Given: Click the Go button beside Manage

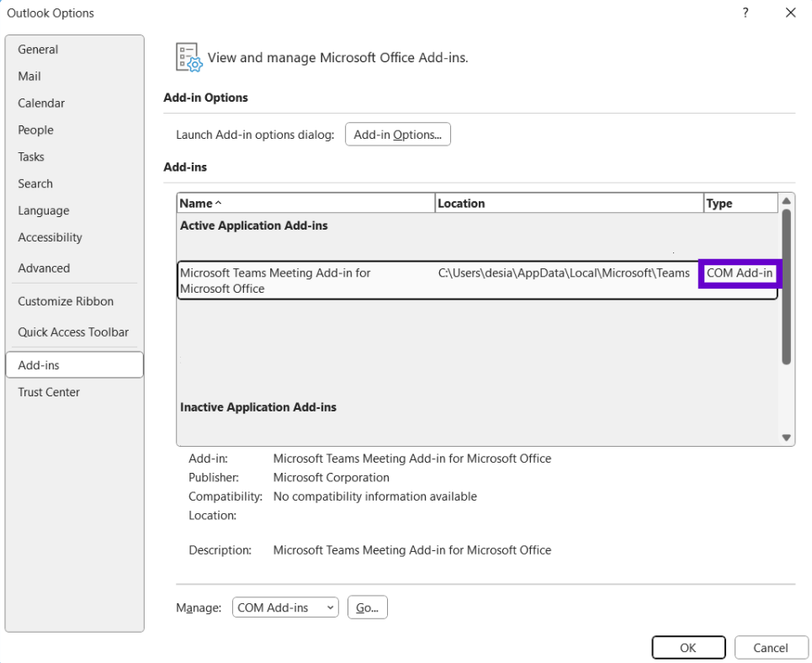Looking at the screenshot, I should pos(367,607).
